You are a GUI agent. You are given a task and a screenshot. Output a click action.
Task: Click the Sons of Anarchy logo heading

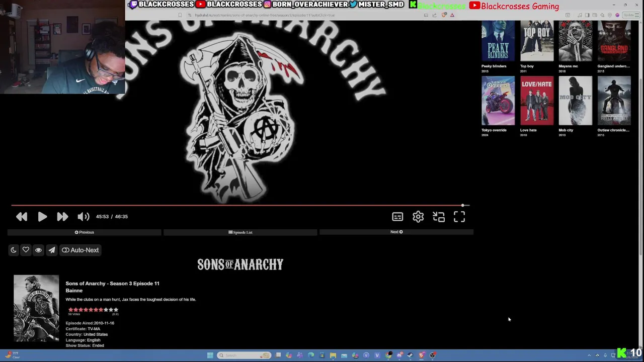240,264
